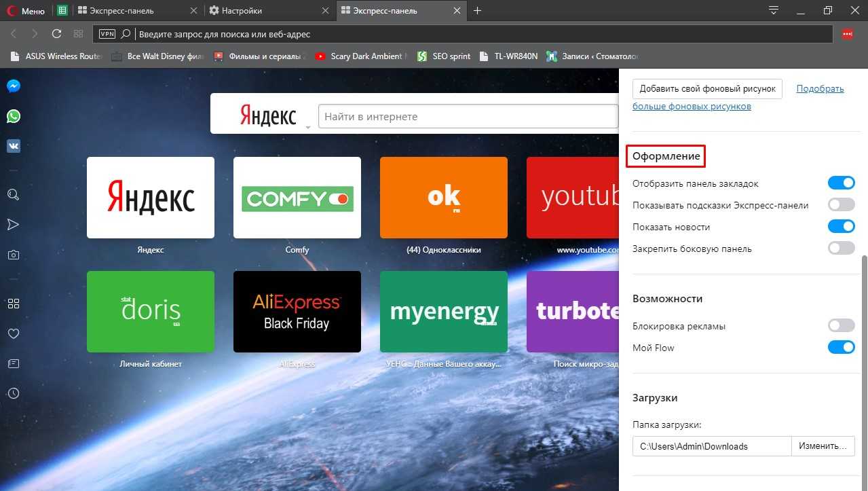The height and width of the screenshot is (491, 868).
Task: Open the Opera main menu
Action: (x=26, y=11)
